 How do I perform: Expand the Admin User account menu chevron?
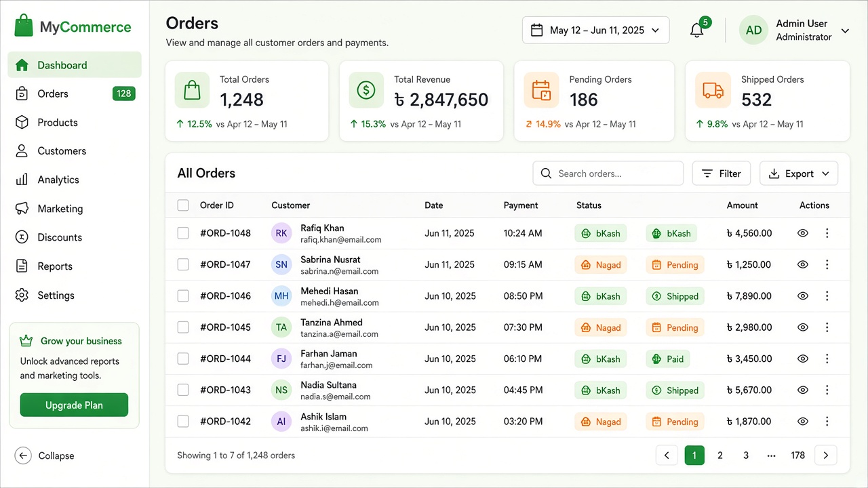point(845,30)
